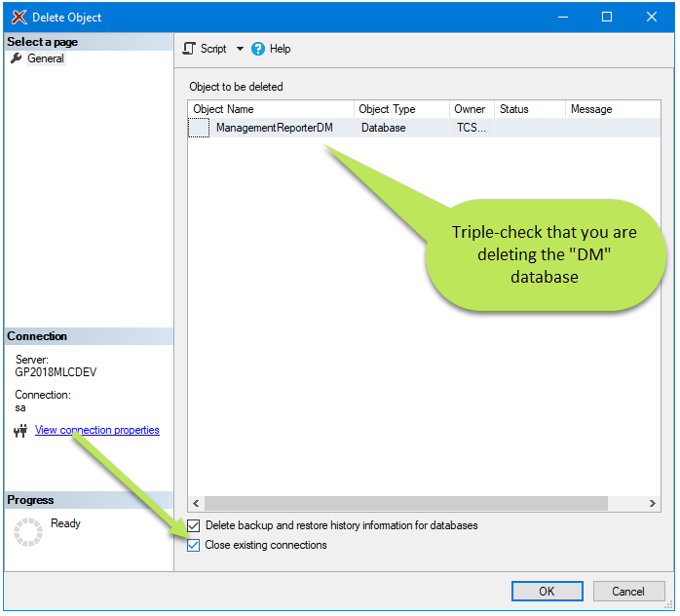Minimize the Delete Object window

click(x=563, y=17)
